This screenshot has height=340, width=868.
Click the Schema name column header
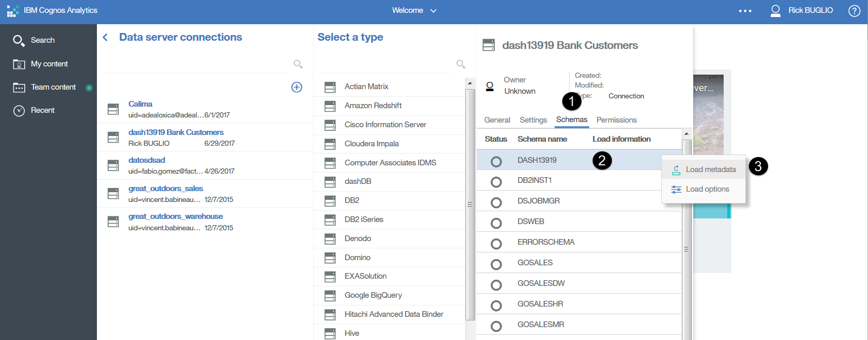(542, 139)
